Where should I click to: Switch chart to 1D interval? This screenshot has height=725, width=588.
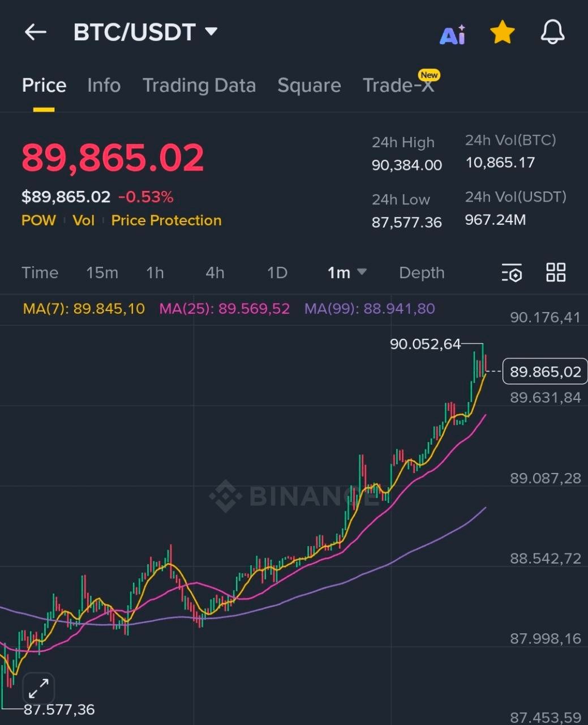coord(277,273)
